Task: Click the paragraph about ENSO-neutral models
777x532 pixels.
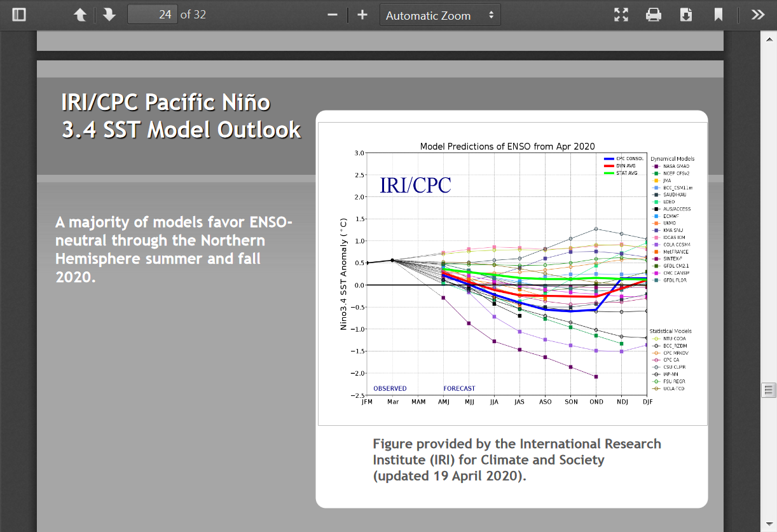Action: click(174, 250)
